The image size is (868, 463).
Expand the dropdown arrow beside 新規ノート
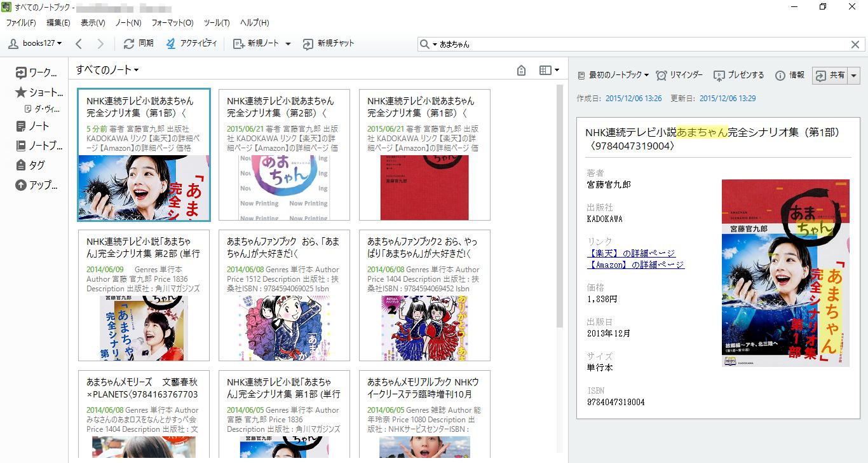click(x=288, y=44)
